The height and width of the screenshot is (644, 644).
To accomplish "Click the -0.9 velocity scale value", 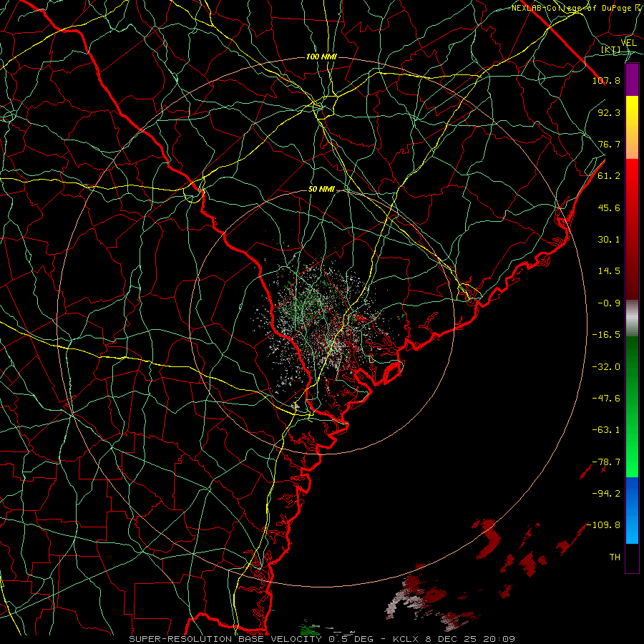I will coord(609,303).
